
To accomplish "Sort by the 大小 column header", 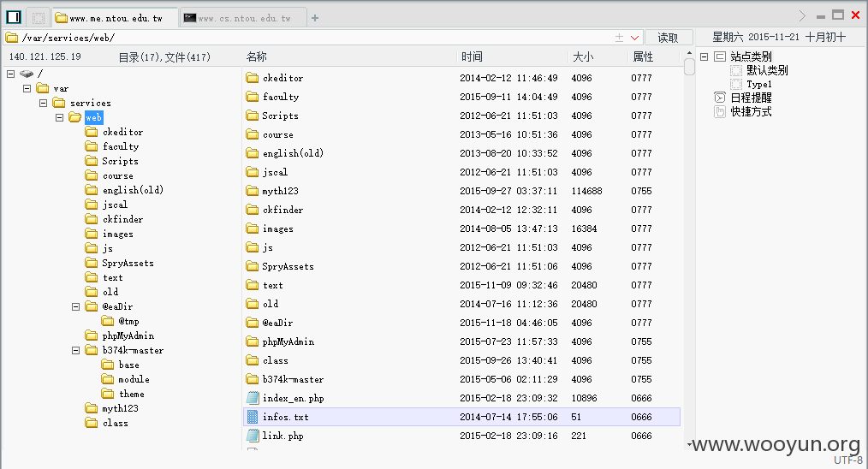I will pos(583,57).
